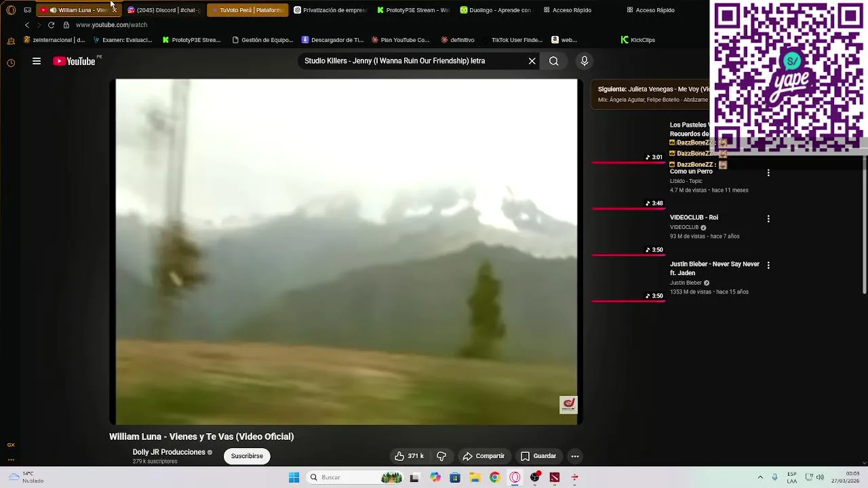Open Google Chrome from the taskbar

point(495,478)
